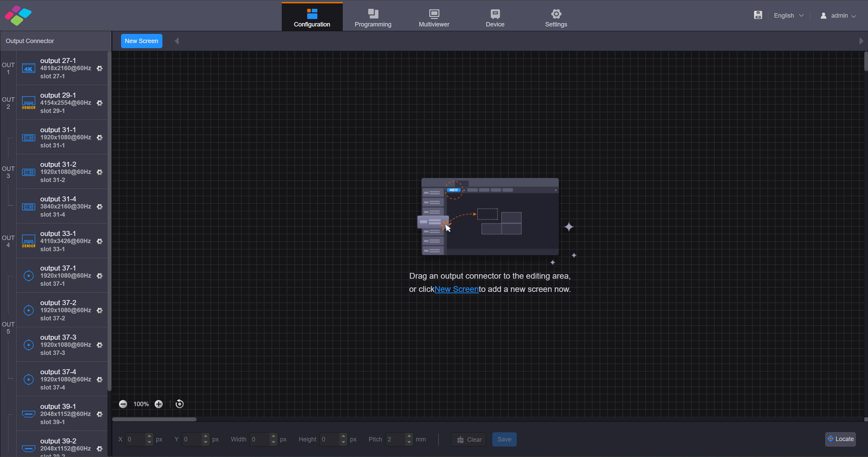The image size is (868, 457).
Task: Open the English language dropdown
Action: tap(788, 15)
